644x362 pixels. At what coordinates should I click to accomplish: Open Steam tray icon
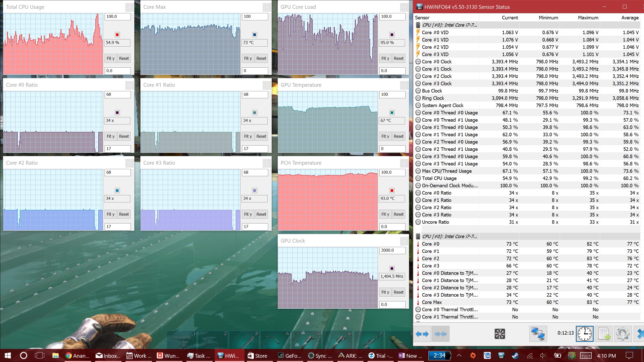click(x=515, y=355)
